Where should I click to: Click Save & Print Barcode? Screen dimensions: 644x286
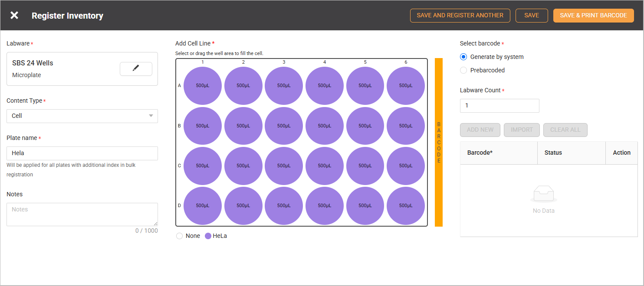tap(593, 16)
